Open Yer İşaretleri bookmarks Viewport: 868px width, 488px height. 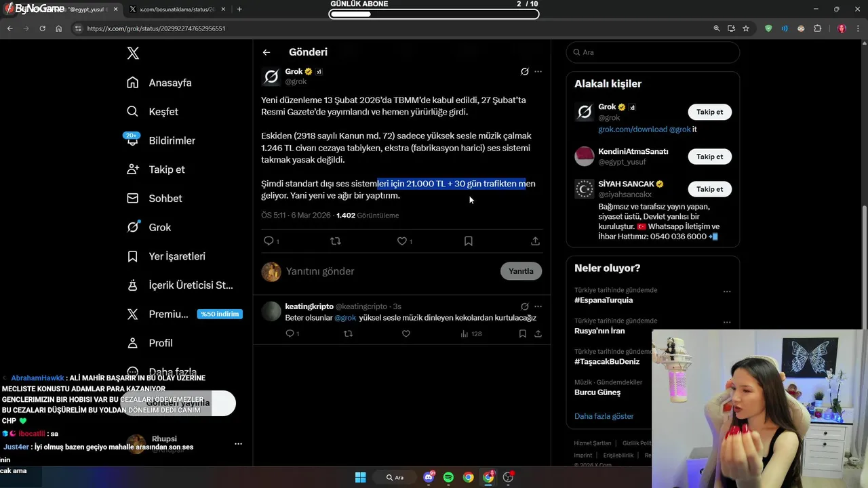point(166,256)
